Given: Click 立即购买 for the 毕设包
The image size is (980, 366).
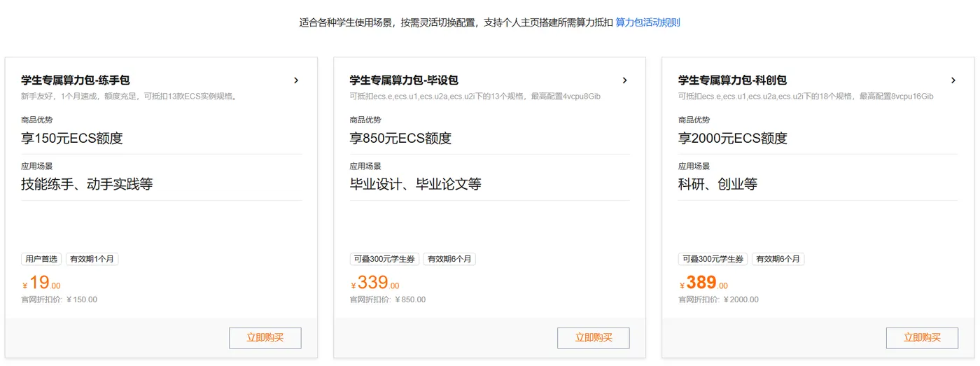Looking at the screenshot, I should pos(594,337).
